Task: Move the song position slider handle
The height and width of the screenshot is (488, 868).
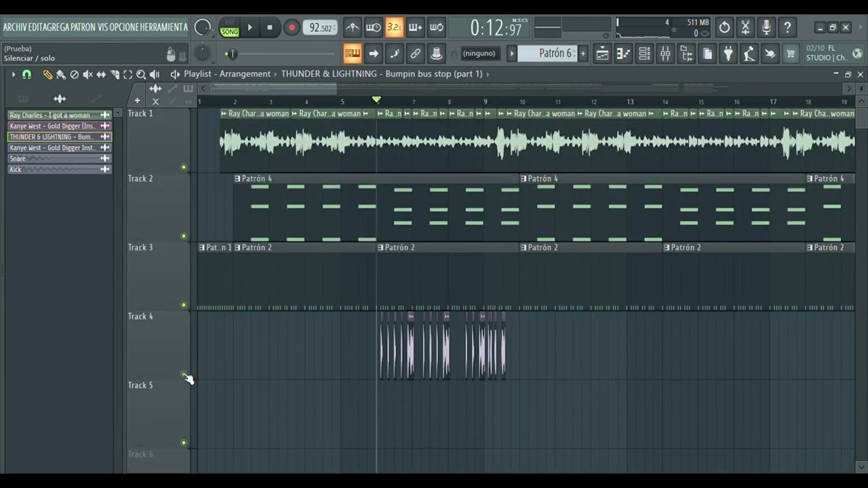Action: point(232,54)
